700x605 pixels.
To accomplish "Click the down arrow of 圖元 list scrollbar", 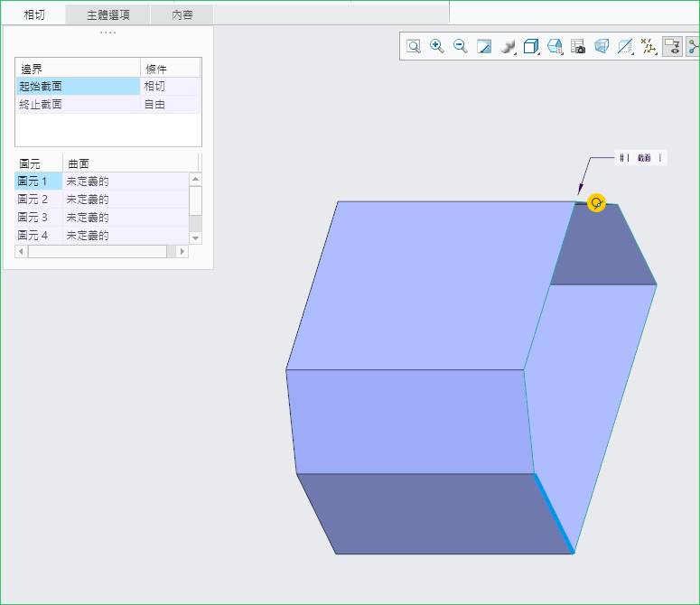I will coord(195,237).
